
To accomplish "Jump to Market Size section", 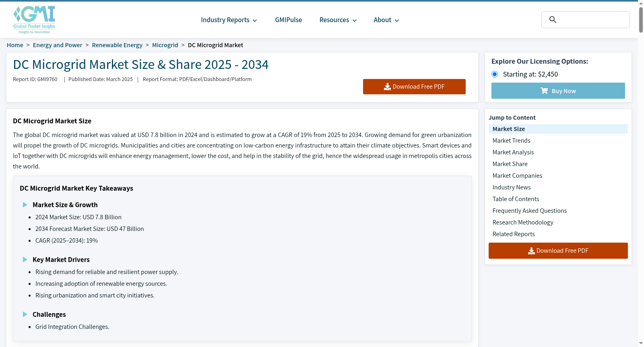I will pos(558,129).
